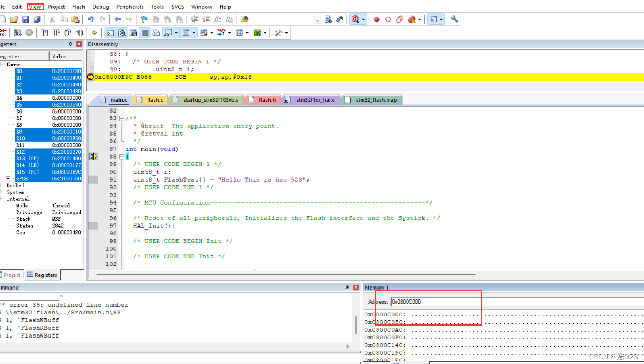
Task: Pin the Command panel
Action: coord(347,287)
